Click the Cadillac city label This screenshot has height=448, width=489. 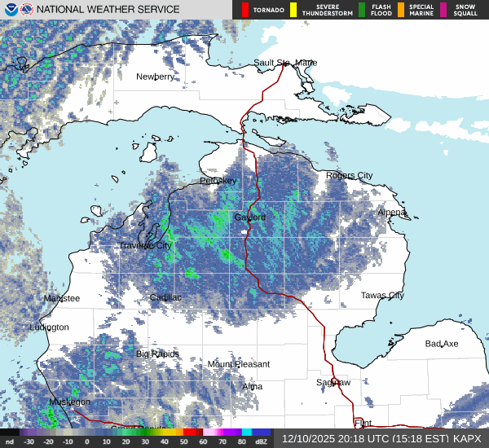click(x=165, y=297)
